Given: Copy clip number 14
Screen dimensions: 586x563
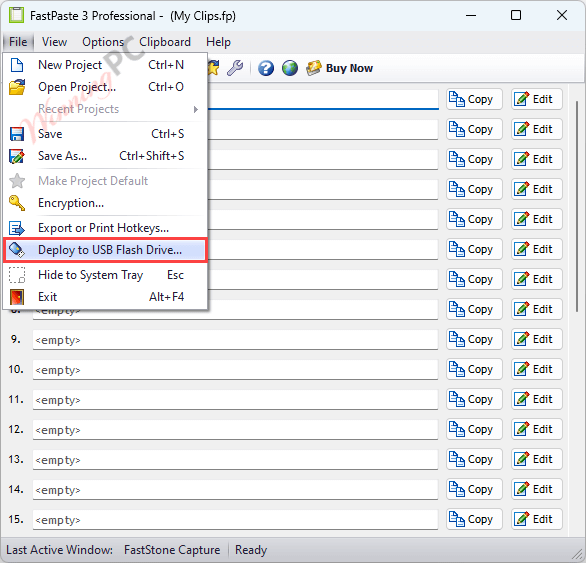Looking at the screenshot, I should point(474,489).
